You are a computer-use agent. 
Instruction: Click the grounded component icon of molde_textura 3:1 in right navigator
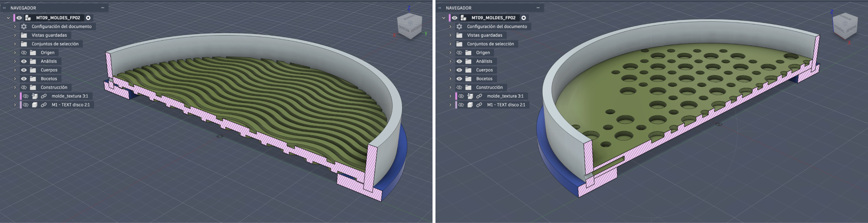(x=470, y=96)
